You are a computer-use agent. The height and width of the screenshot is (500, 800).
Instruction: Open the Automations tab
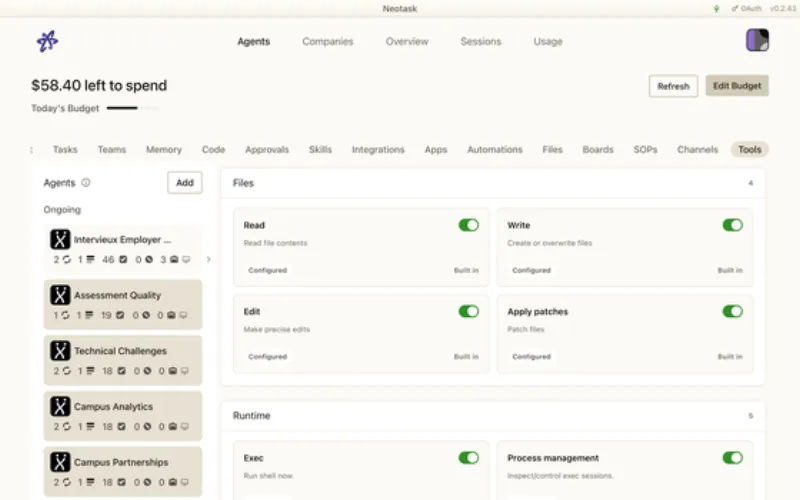tap(495, 149)
